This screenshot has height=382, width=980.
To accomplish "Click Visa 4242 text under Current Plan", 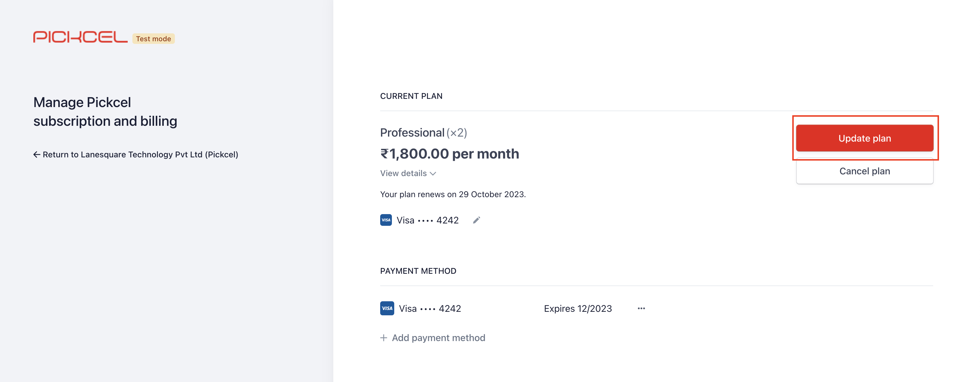I will click(x=428, y=220).
